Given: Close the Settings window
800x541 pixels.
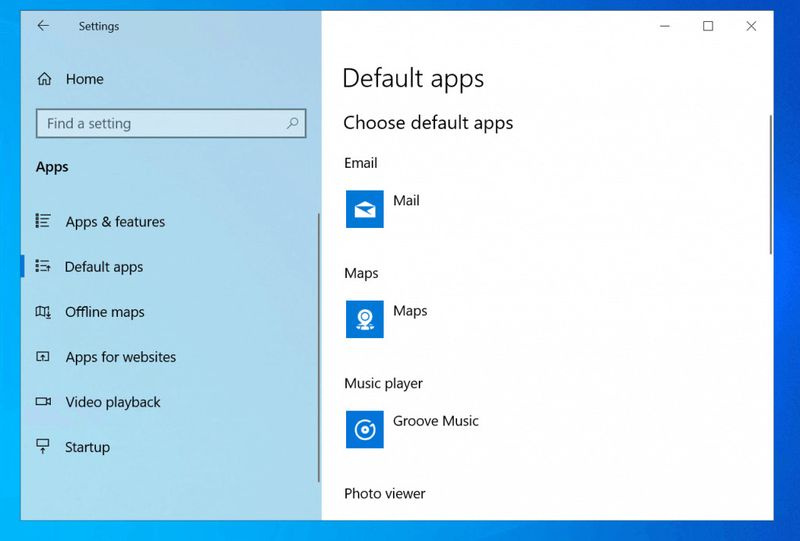Looking at the screenshot, I should [751, 26].
